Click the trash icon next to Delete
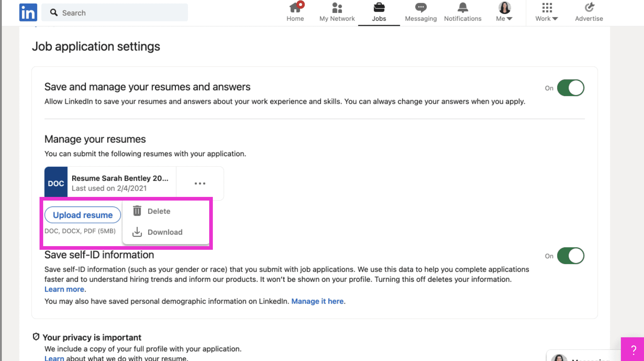Screen dimensions: 644x361 click(137, 211)
